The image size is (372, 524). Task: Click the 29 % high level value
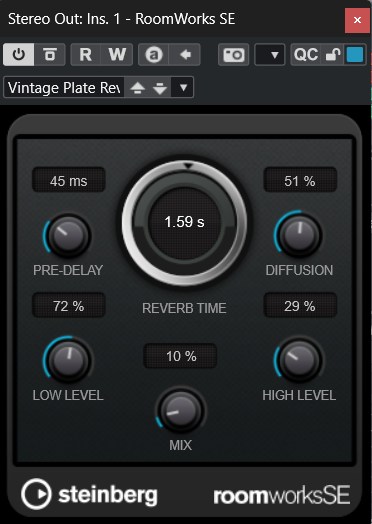click(300, 306)
